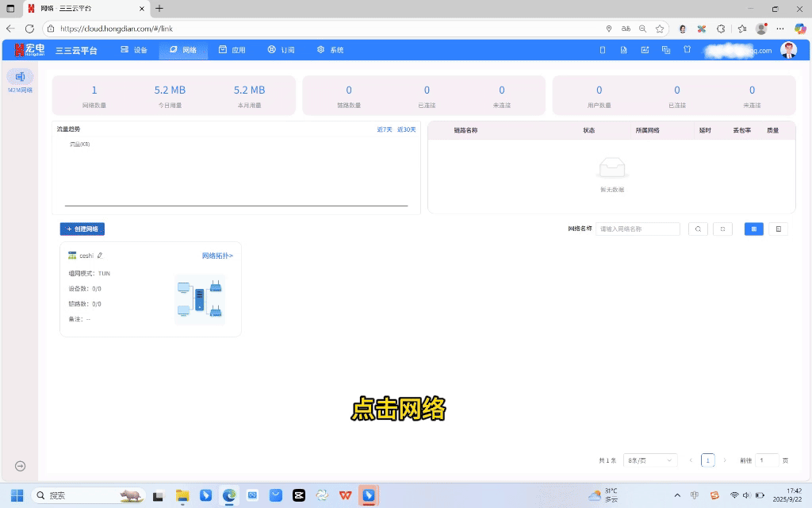Click the search magnifier button
This screenshot has height=508, width=812.
(698, 229)
